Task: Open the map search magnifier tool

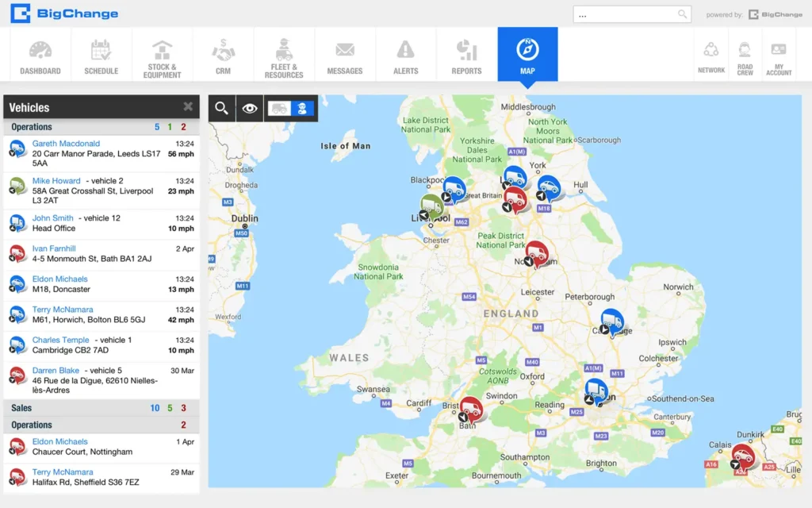Action: pyautogui.click(x=222, y=108)
